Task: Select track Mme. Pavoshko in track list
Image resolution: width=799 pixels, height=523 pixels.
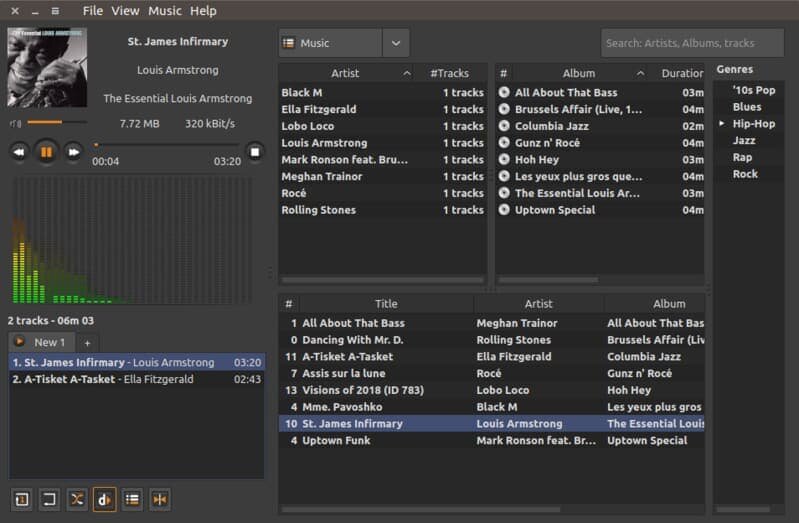Action: [x=492, y=407]
